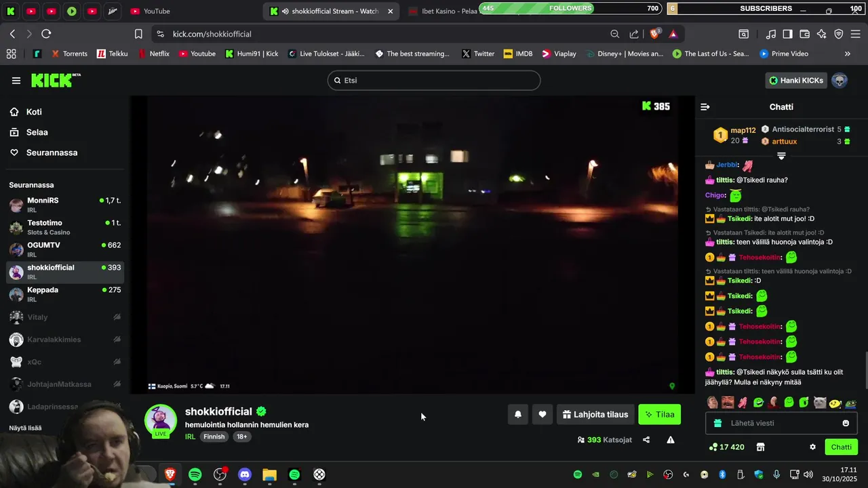This screenshot has width=868, height=488.
Task: Open the hamburger sidebar menu
Action: (16, 81)
